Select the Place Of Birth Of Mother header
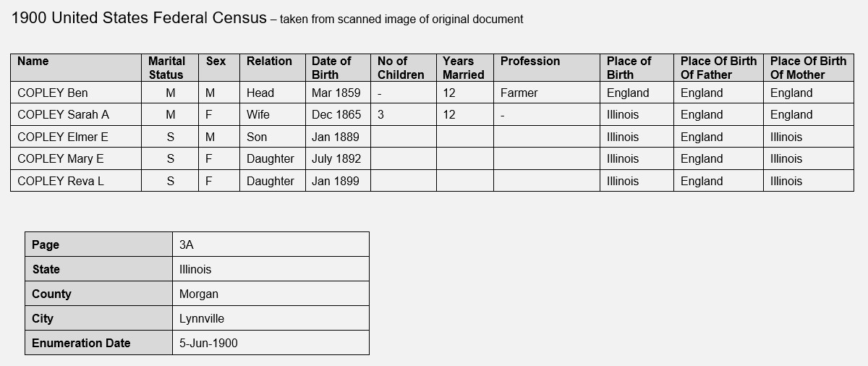Image resolution: width=868 pixels, height=366 pixels. coord(809,67)
